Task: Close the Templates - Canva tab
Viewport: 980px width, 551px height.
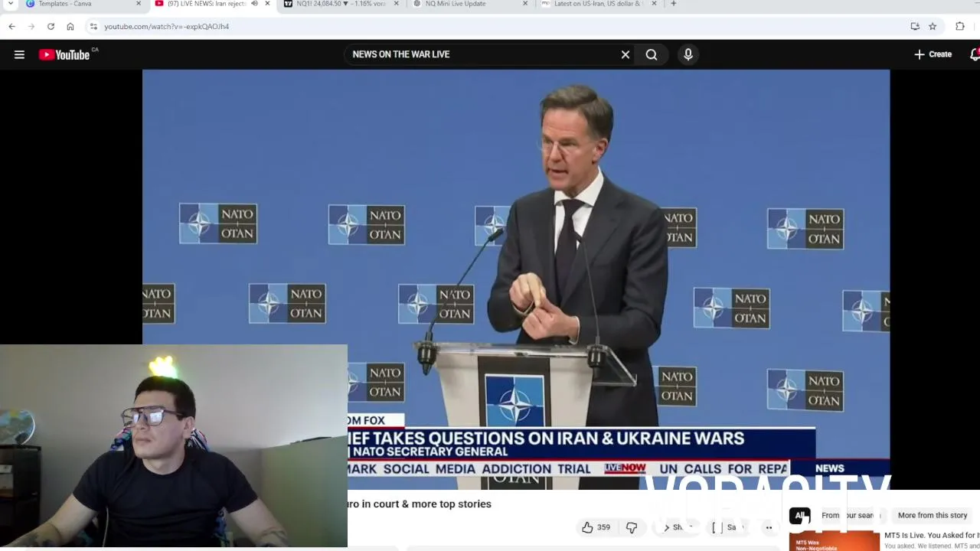Action: tap(139, 4)
